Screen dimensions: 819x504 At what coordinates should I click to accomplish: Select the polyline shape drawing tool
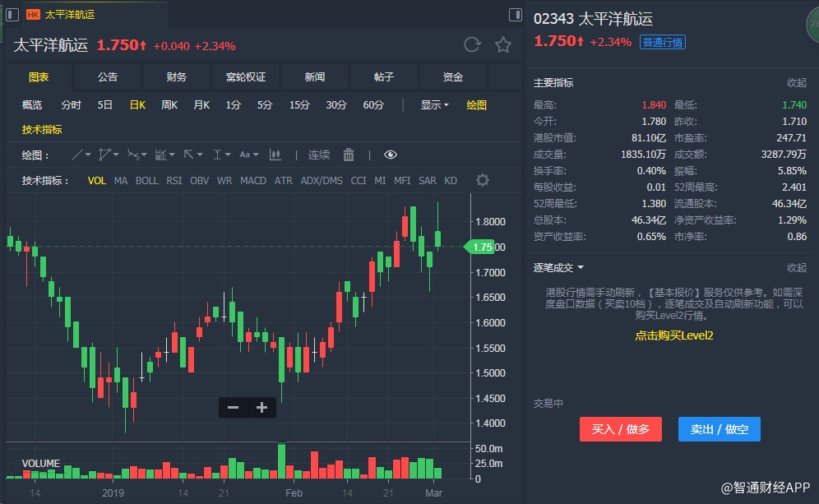[x=104, y=155]
